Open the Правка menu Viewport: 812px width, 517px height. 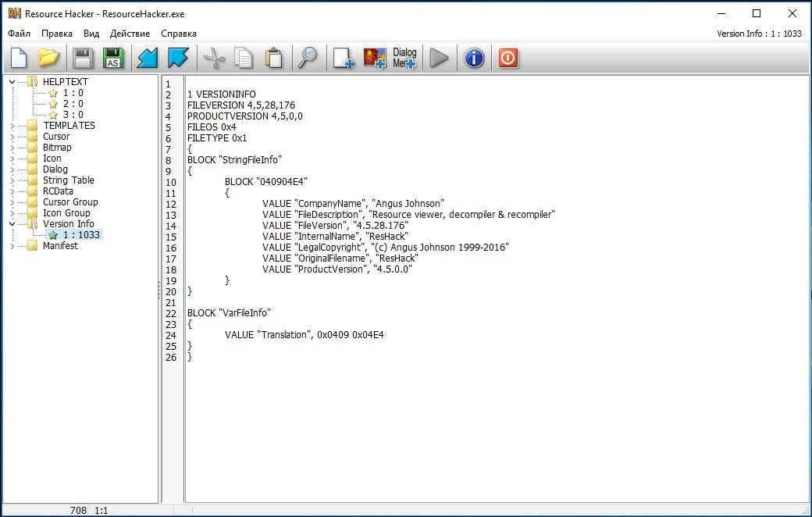(x=57, y=34)
